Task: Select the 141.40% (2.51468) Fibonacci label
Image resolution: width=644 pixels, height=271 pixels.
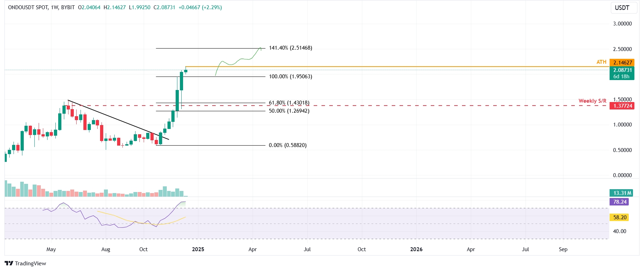Action: (290, 48)
